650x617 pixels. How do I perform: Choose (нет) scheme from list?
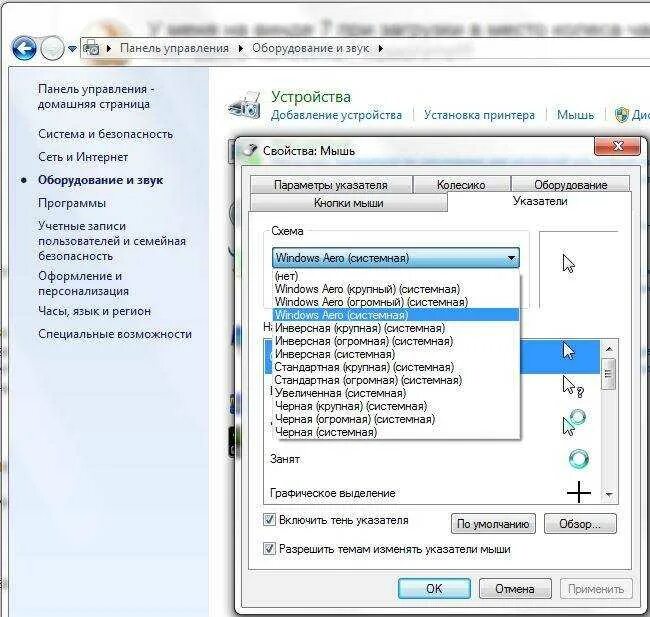coord(396,276)
